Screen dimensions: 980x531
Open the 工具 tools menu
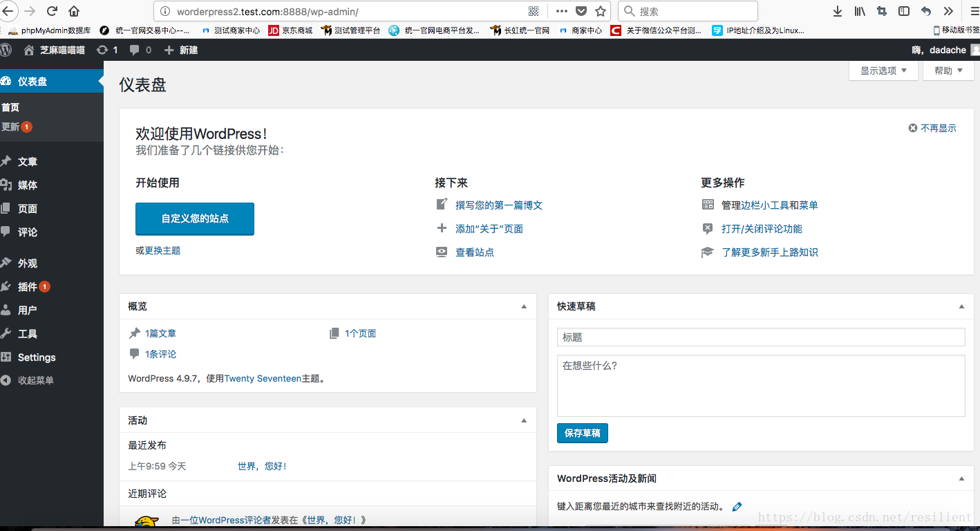pyautogui.click(x=52, y=334)
